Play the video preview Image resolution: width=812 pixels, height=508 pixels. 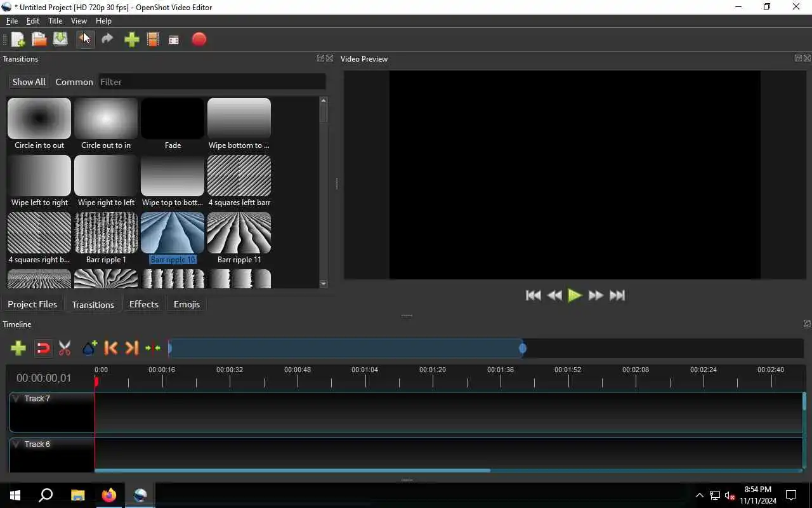(x=575, y=295)
